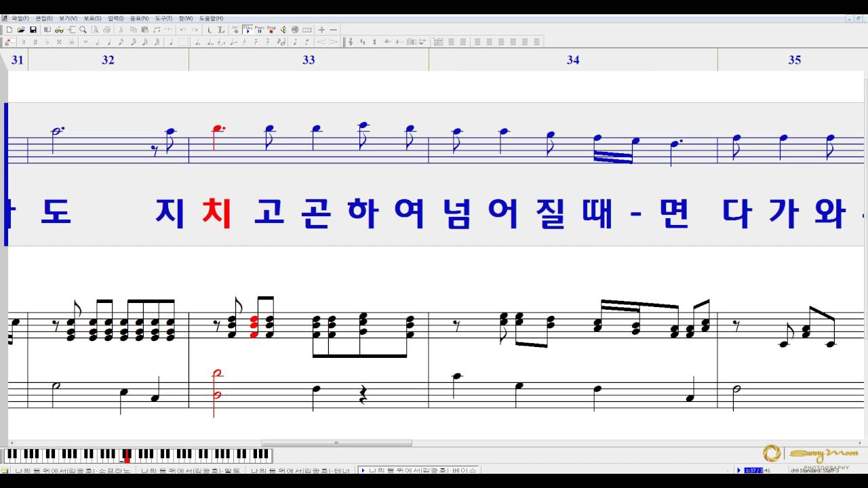This screenshot has width=868, height=488.
Task: Switch to the 베이스 tab
Action: click(x=418, y=470)
